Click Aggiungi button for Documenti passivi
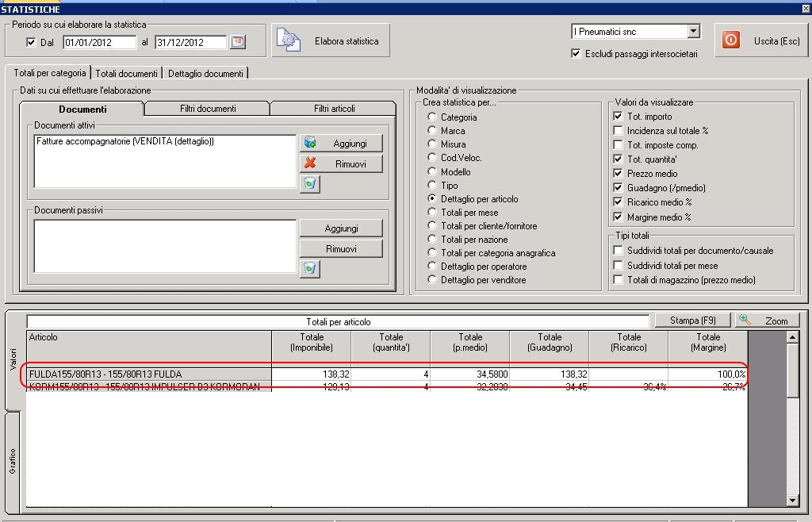Screen dimensions: 812x522 point(341,228)
